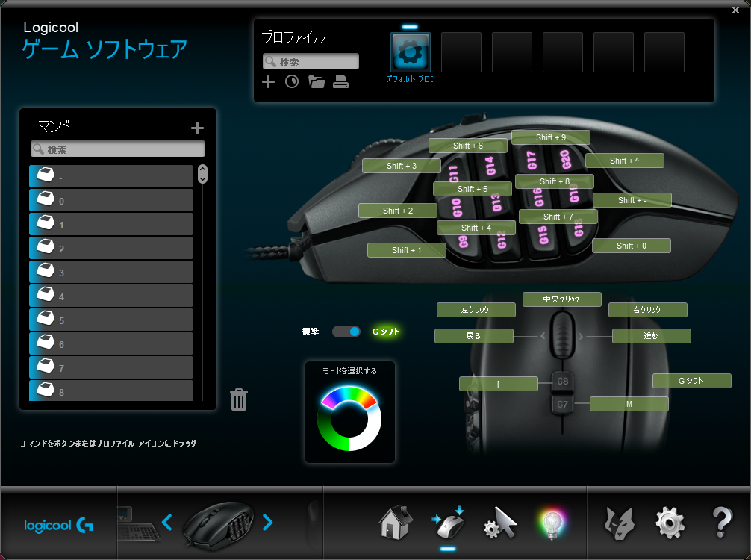Select the last empty profile slot
This screenshot has height=560, width=751.
[x=664, y=52]
